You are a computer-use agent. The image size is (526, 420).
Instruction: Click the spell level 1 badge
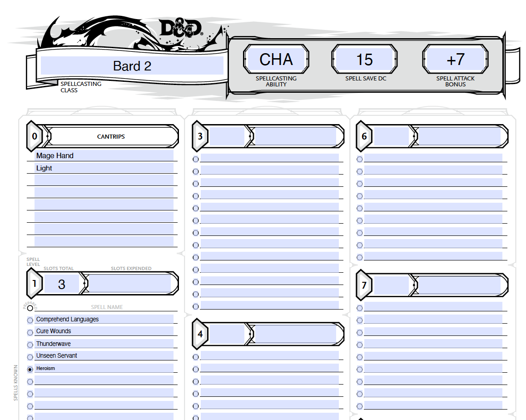pyautogui.click(x=34, y=284)
